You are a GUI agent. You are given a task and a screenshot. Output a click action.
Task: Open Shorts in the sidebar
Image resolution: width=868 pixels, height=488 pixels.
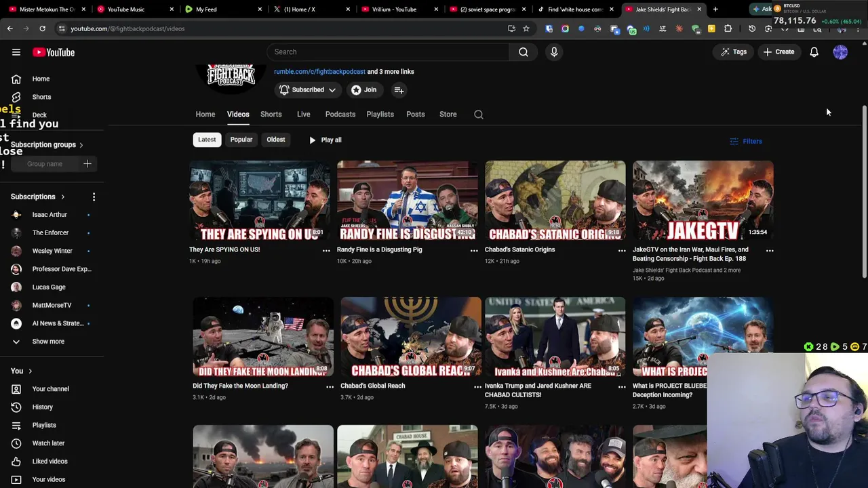pos(41,97)
